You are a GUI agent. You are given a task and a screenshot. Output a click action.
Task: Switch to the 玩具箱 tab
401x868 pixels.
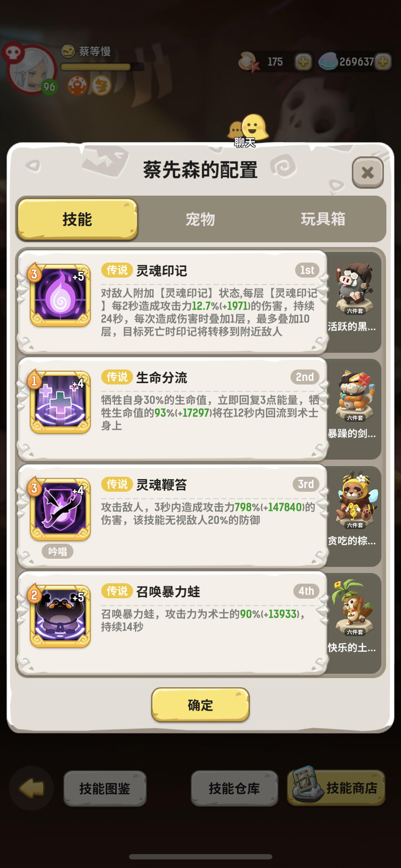(323, 219)
